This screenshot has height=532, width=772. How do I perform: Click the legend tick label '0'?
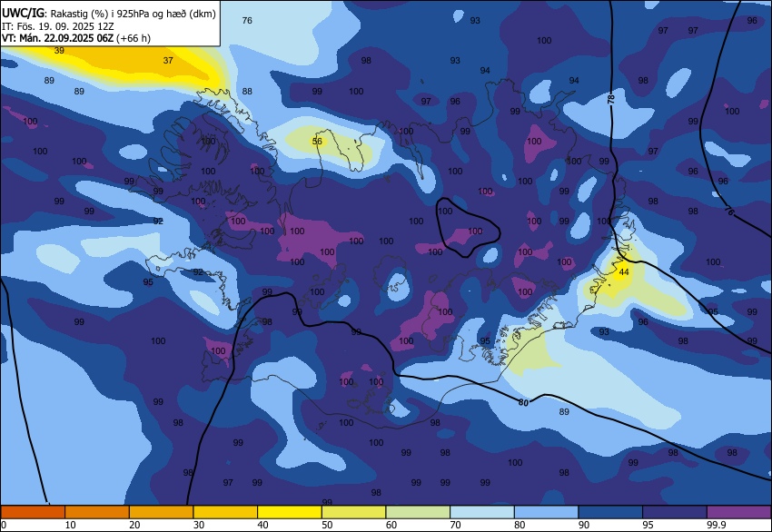(4, 525)
